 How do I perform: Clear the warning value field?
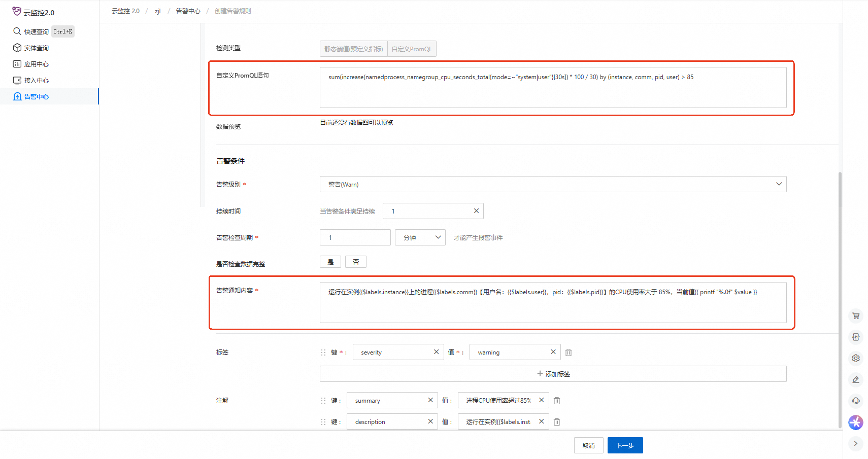[x=553, y=352]
